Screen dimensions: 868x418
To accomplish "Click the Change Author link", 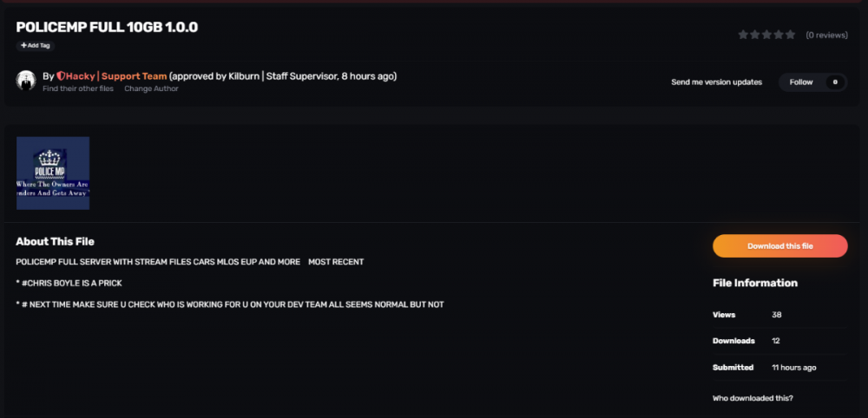I will tap(151, 88).
